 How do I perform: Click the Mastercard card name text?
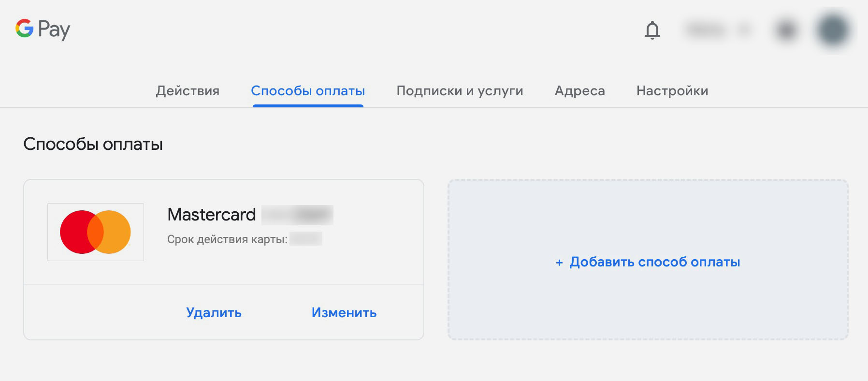(211, 215)
